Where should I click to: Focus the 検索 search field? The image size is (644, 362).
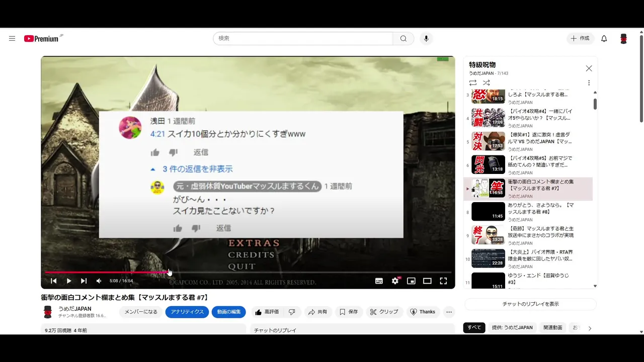click(303, 38)
